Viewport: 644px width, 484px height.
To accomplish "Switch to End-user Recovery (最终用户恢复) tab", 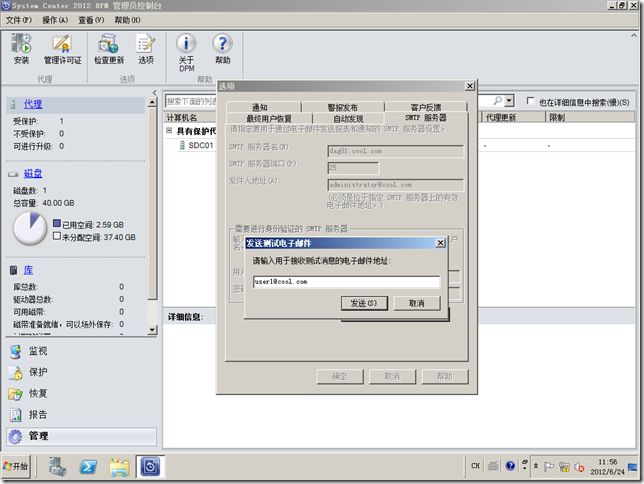I will (x=269, y=119).
